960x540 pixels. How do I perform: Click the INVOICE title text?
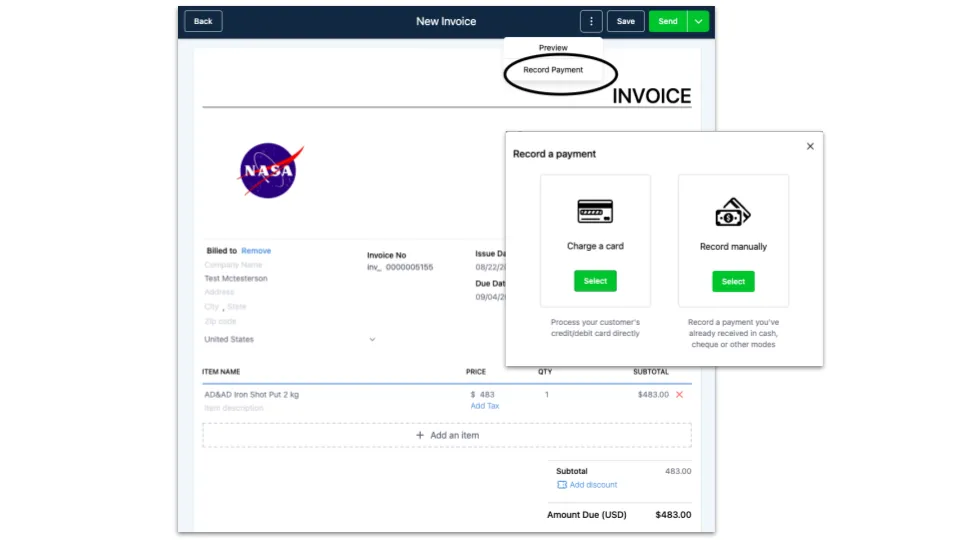(x=651, y=96)
